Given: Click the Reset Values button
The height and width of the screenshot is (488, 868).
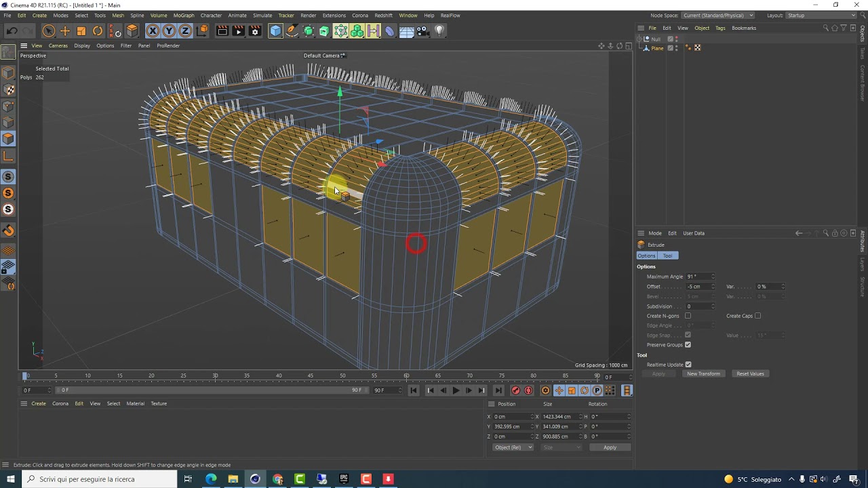Looking at the screenshot, I should 750,373.
